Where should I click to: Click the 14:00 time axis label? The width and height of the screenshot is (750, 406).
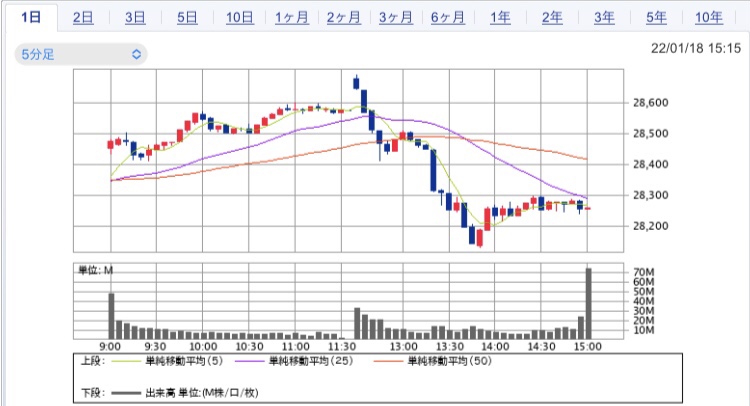[495, 347]
